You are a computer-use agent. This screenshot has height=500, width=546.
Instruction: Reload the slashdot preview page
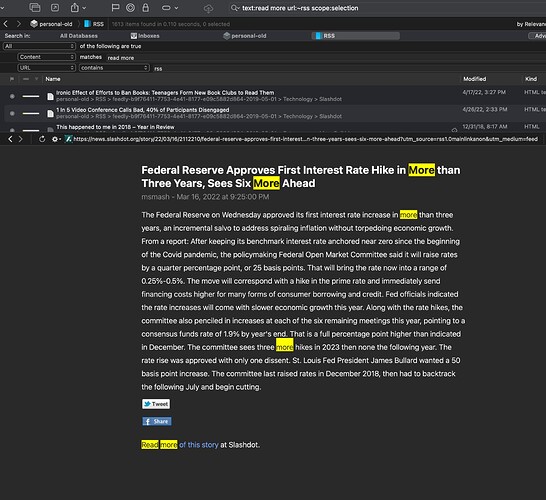coord(42,139)
